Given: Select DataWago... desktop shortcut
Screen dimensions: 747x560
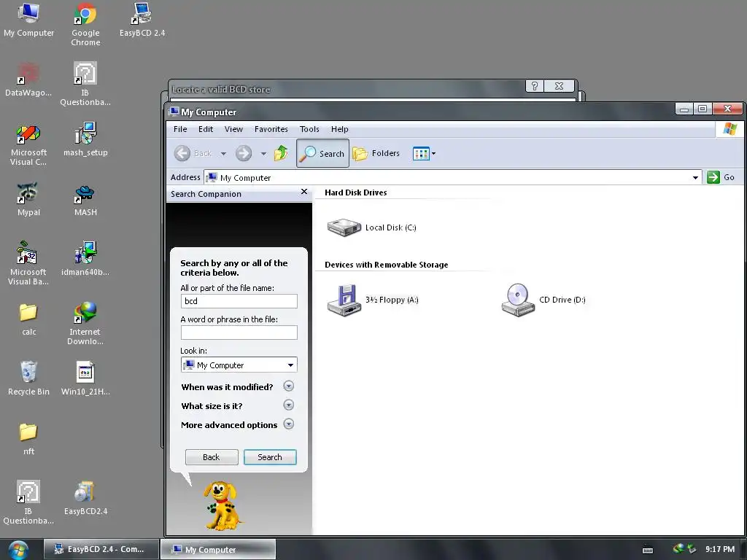Looking at the screenshot, I should pos(28,79).
